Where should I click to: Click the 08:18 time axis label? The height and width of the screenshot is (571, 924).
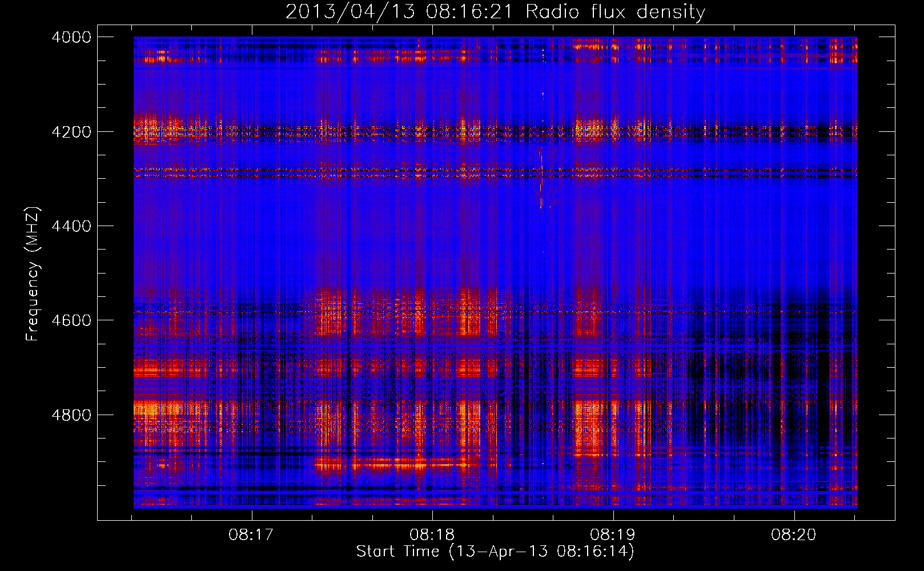(432, 535)
